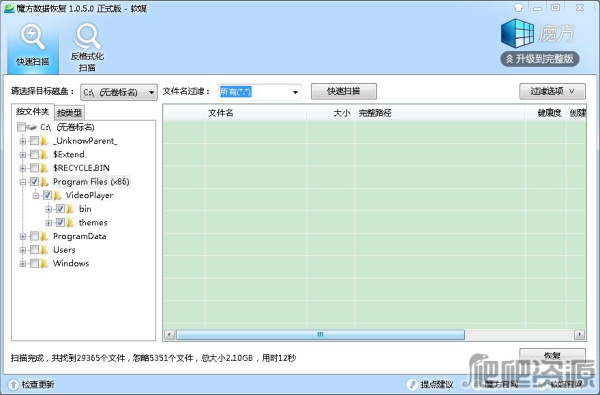The height and width of the screenshot is (395, 600).
Task: Click the 快速扫描 scan button
Action: coord(344,91)
